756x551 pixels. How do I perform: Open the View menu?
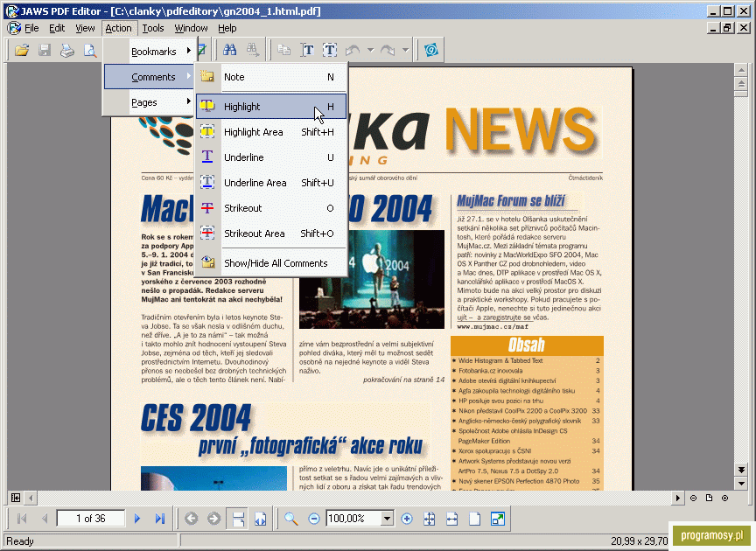pyautogui.click(x=85, y=28)
